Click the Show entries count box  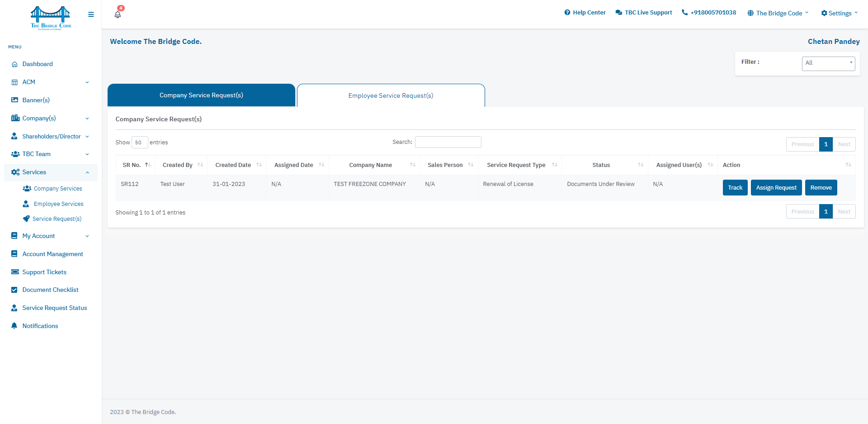(140, 143)
